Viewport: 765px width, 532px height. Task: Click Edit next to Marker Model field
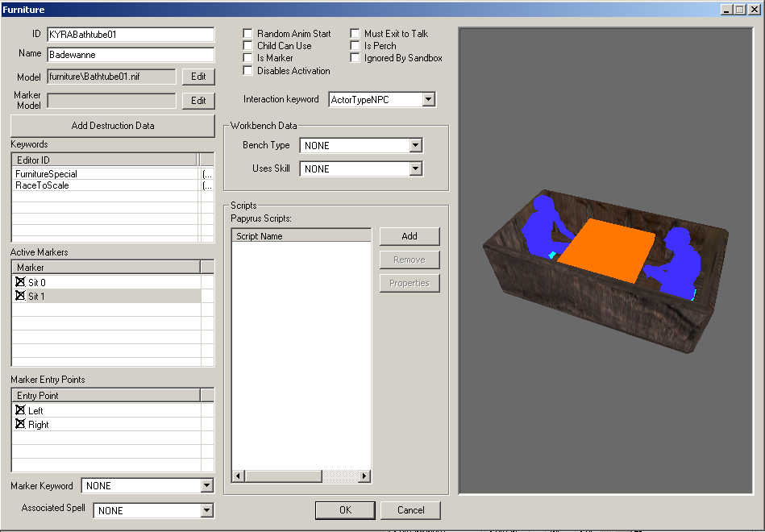click(x=198, y=101)
